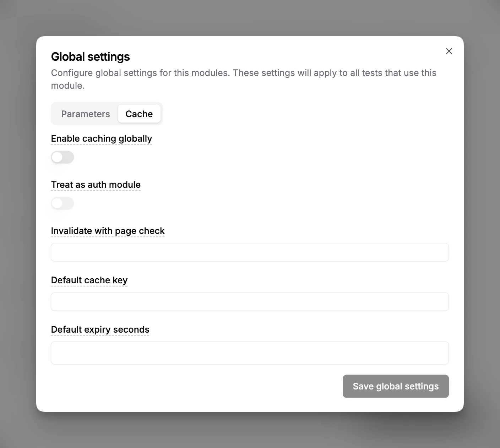This screenshot has width=500, height=448.
Task: Turn on the first toggle under Enable caching globally
Action: point(62,157)
